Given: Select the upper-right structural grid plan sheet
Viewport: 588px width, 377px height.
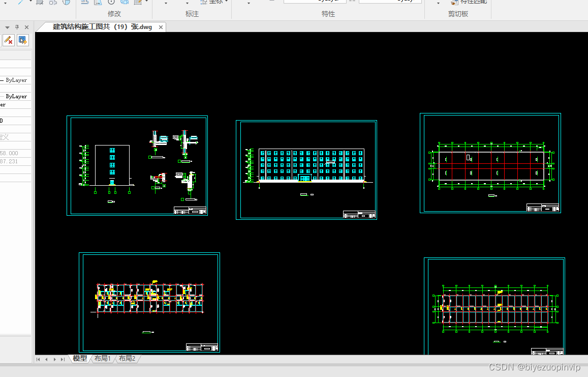Looking at the screenshot, I should [490, 163].
